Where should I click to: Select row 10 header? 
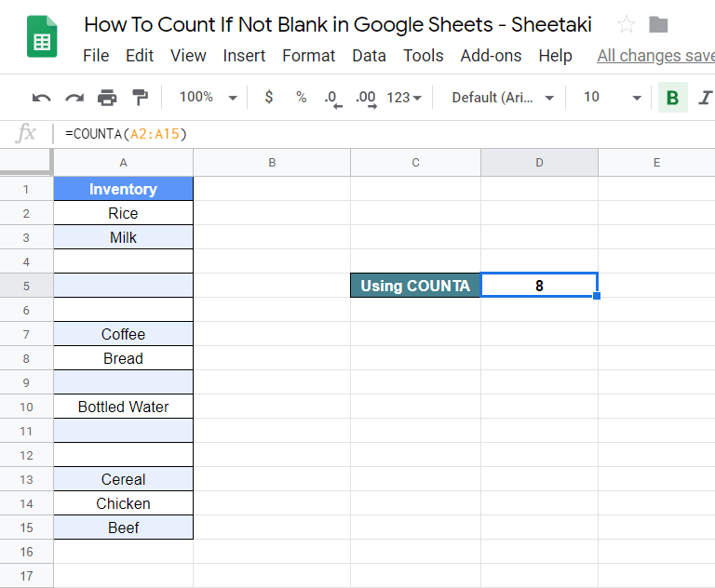[x=26, y=407]
